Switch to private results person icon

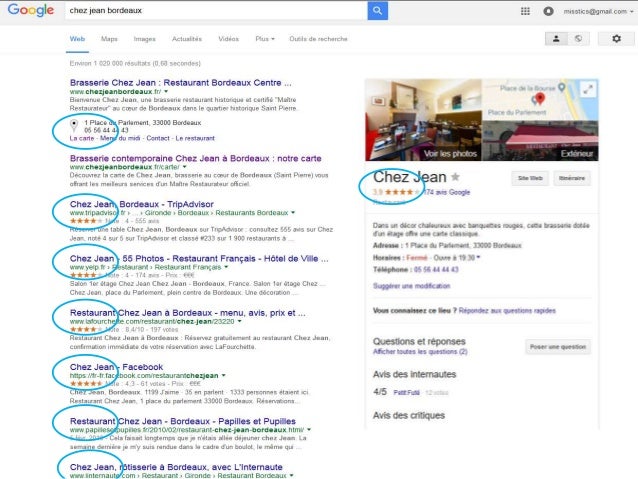point(556,39)
